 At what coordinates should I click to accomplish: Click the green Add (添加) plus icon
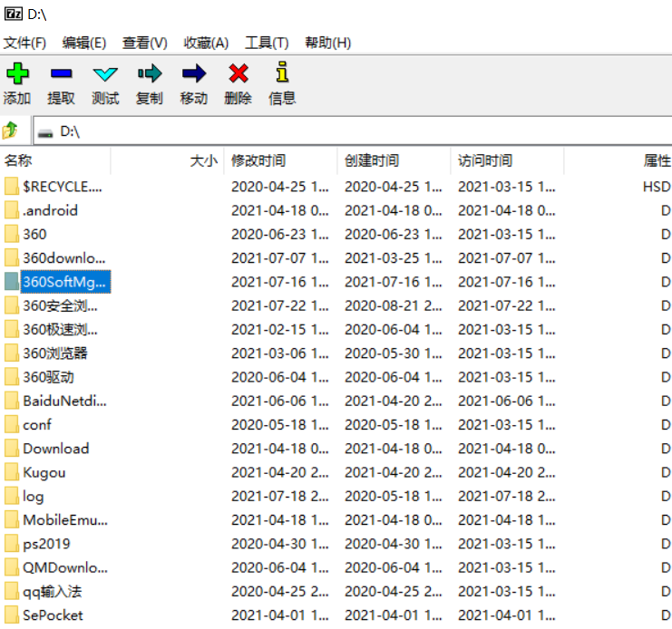coord(17,73)
